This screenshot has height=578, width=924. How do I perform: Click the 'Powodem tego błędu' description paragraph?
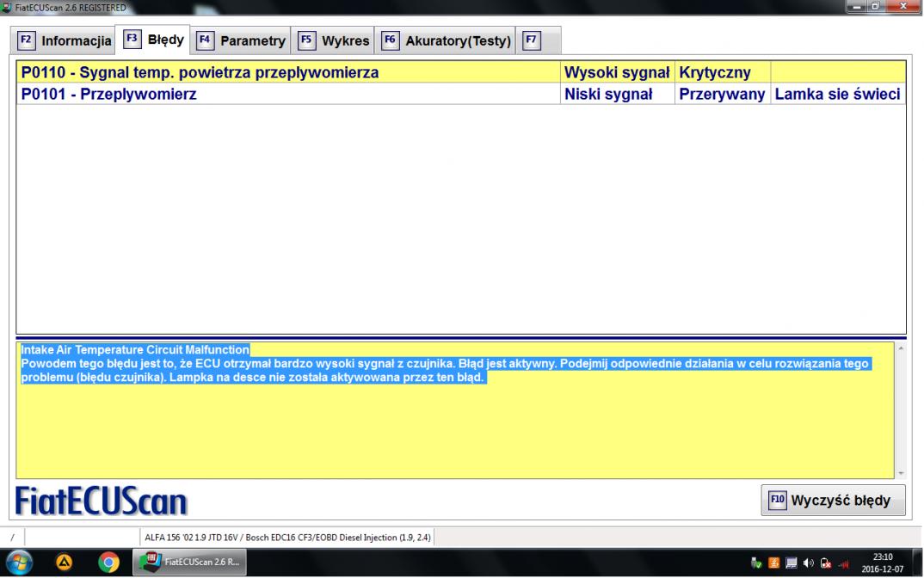click(x=445, y=371)
